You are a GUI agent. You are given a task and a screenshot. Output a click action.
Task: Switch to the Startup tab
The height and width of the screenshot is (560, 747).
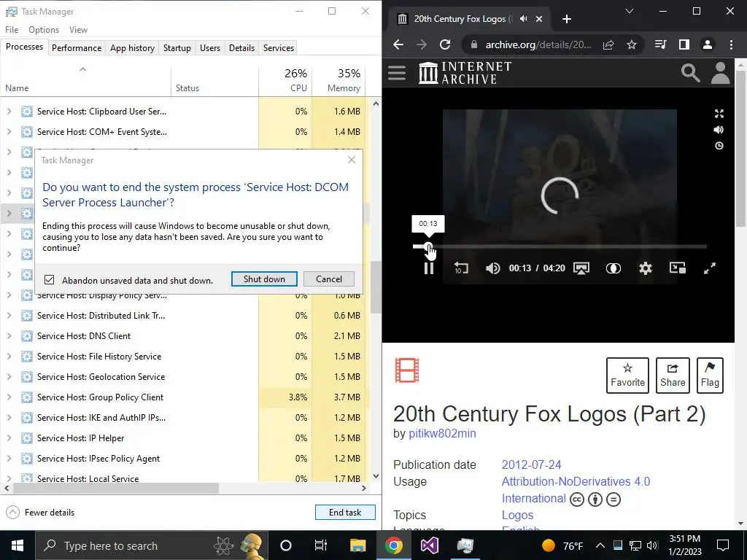pyautogui.click(x=177, y=47)
